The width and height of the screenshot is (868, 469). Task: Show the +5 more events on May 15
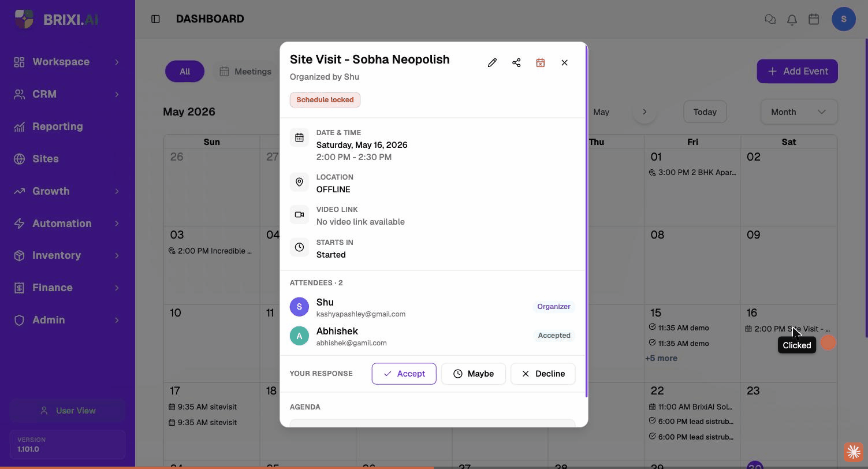coord(661,358)
